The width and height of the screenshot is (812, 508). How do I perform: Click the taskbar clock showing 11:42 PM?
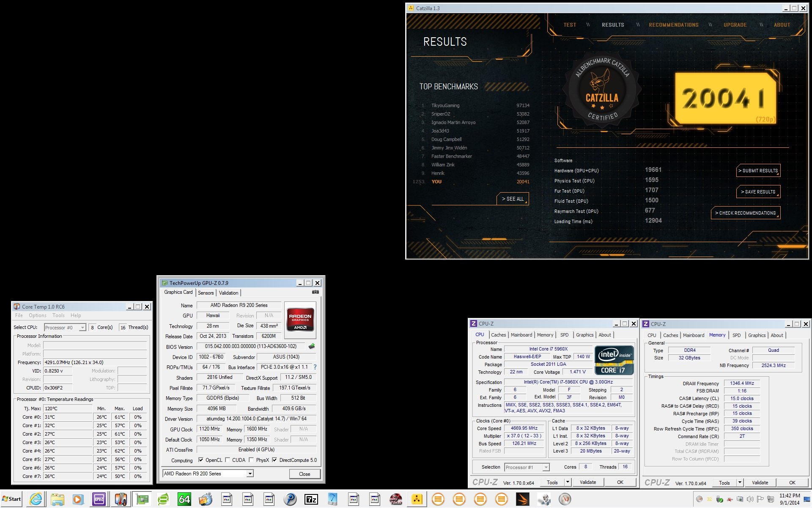click(x=790, y=499)
